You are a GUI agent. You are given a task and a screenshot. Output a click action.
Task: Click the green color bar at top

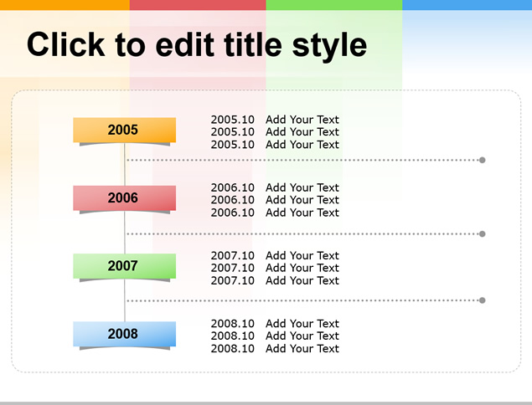tap(334, 5)
